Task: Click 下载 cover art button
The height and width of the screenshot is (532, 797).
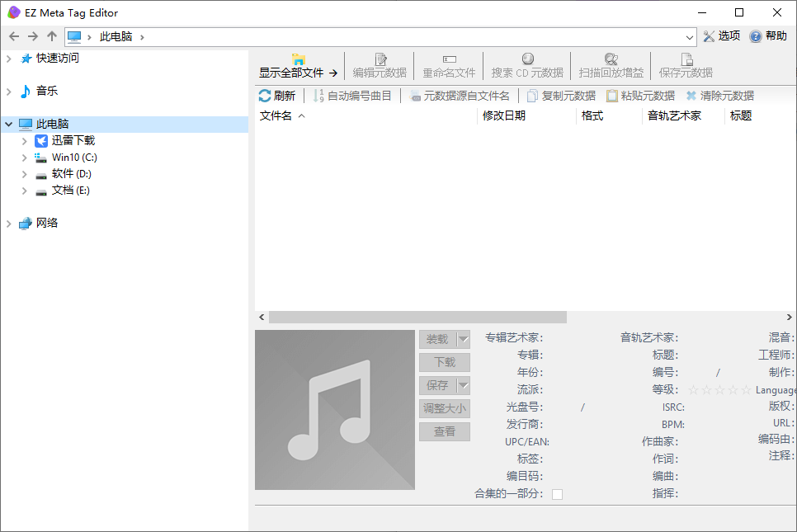Action: coord(444,362)
